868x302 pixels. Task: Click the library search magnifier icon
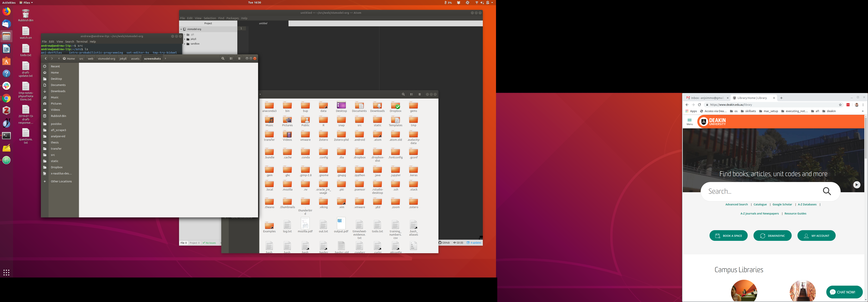point(827,191)
